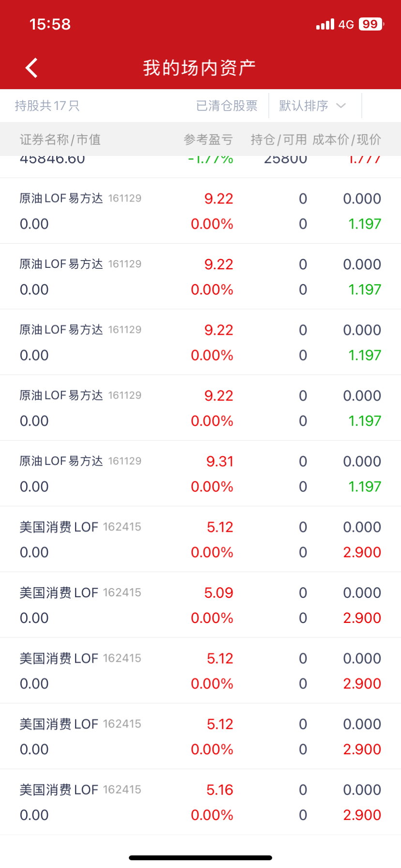Tap the battery indicator in status bar
This screenshot has width=401, height=868.
pos(371,24)
